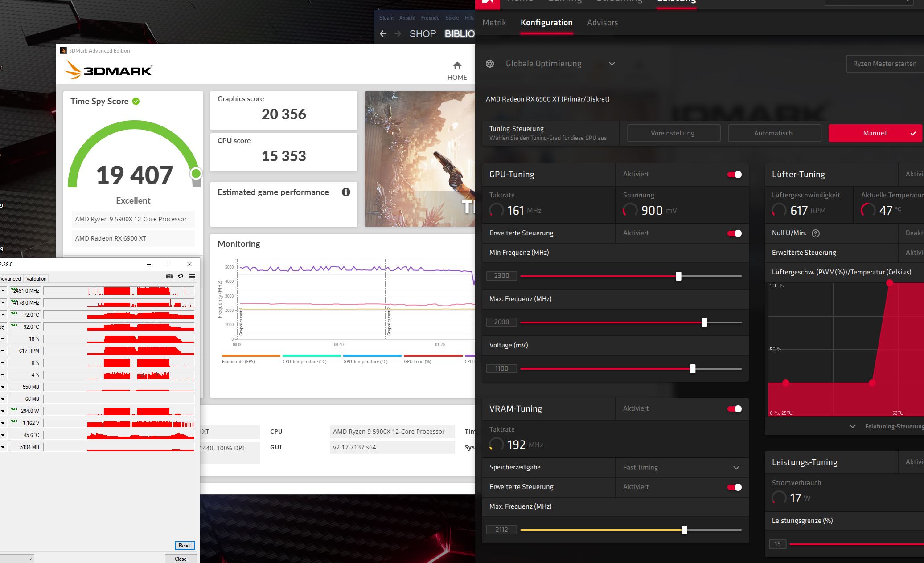Click the globe icon beside Globale Optimierung
This screenshot has width=924, height=563.
pos(490,64)
